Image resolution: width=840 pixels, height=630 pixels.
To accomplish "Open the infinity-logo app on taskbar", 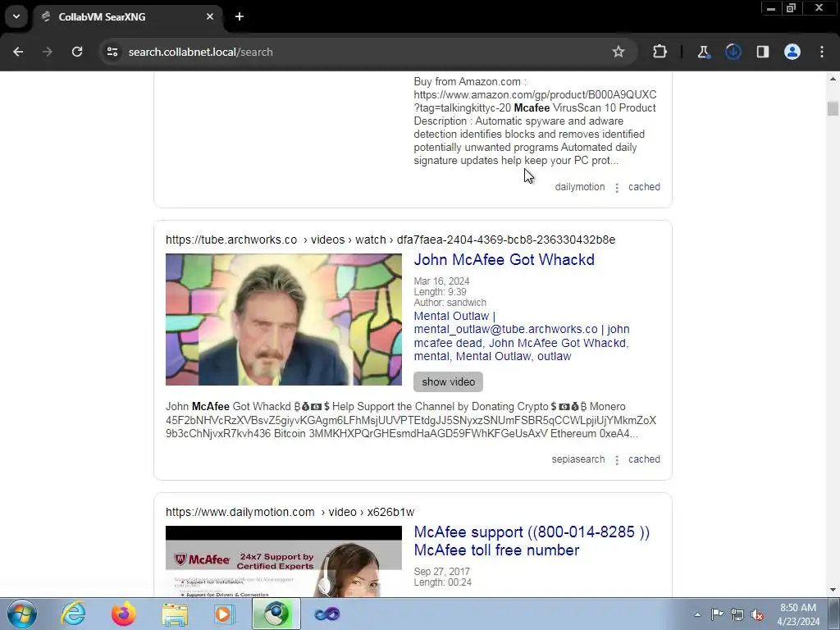I will [x=326, y=614].
